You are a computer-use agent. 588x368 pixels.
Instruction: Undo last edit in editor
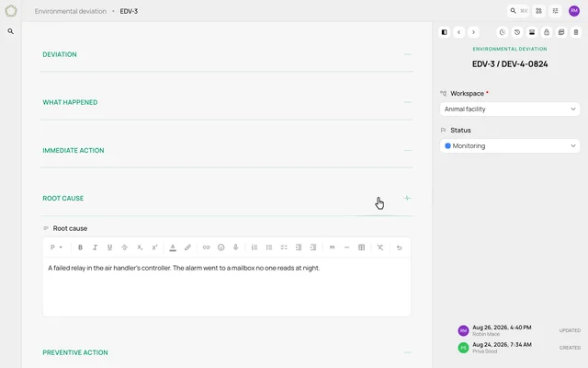coord(399,247)
